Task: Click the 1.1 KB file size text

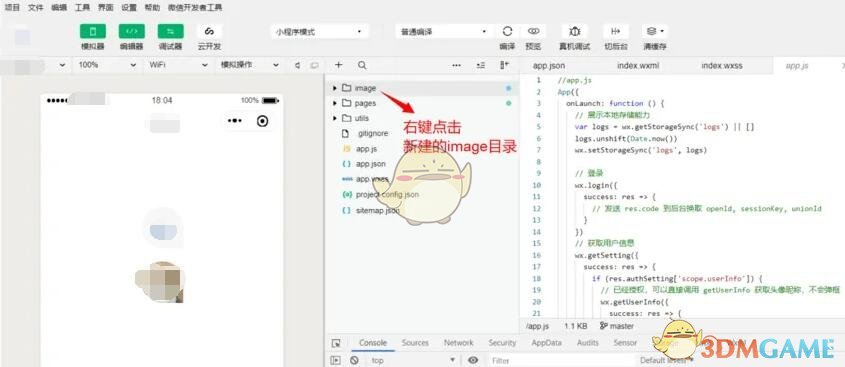Action: 576,326
